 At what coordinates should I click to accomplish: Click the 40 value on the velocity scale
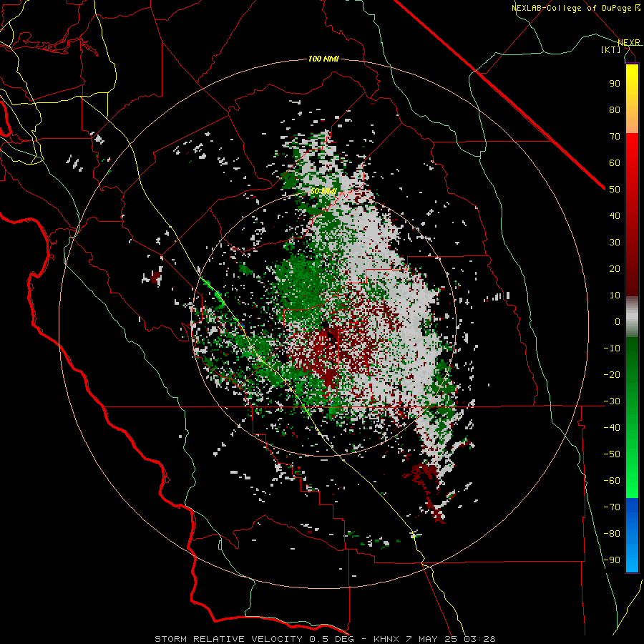[x=615, y=215]
